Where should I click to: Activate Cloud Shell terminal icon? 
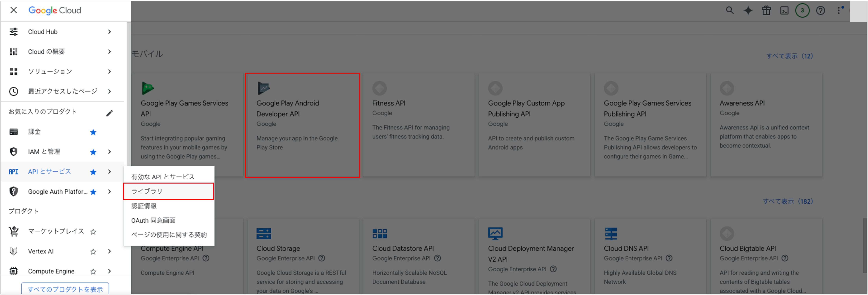(x=785, y=11)
